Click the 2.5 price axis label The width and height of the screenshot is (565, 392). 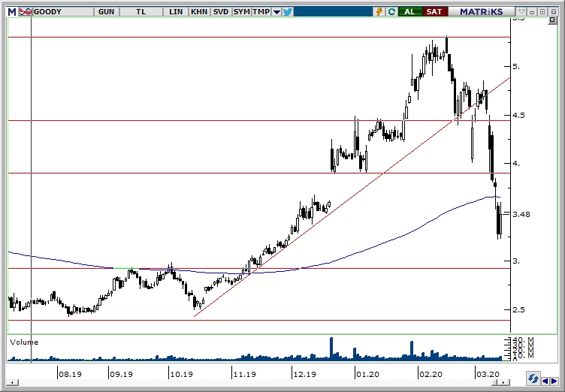pyautogui.click(x=519, y=309)
